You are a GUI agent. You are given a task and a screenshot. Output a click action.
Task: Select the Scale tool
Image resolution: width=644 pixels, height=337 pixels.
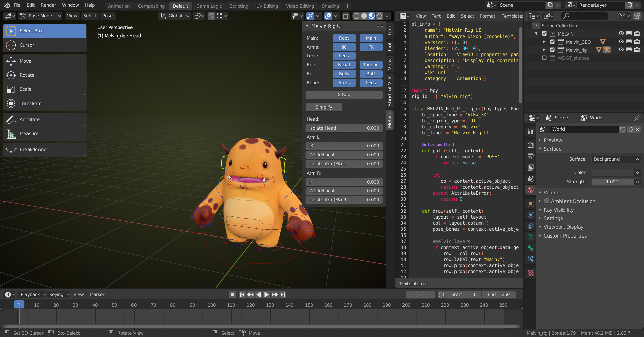[25, 89]
